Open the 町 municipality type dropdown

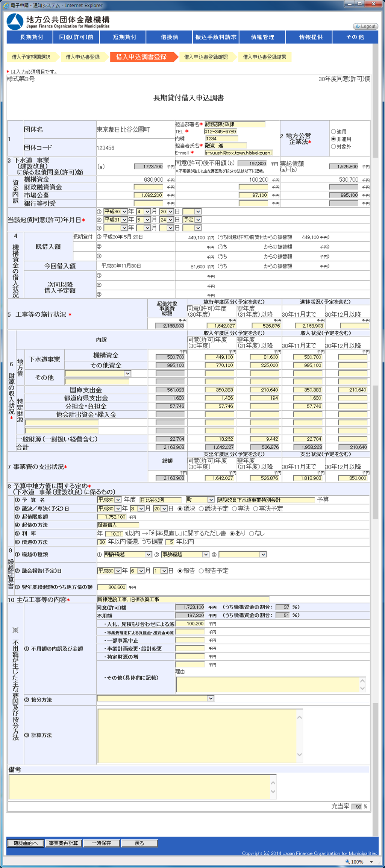coord(200,500)
